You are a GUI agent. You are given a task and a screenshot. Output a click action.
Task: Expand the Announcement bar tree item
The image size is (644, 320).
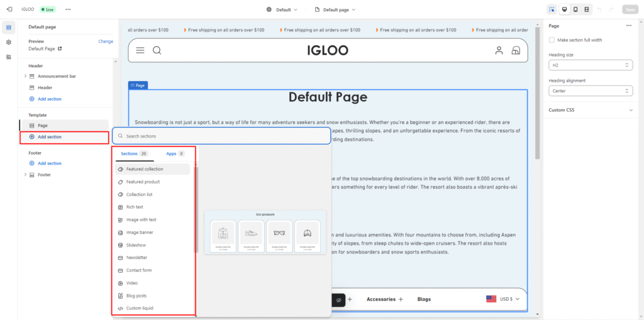(x=25, y=76)
